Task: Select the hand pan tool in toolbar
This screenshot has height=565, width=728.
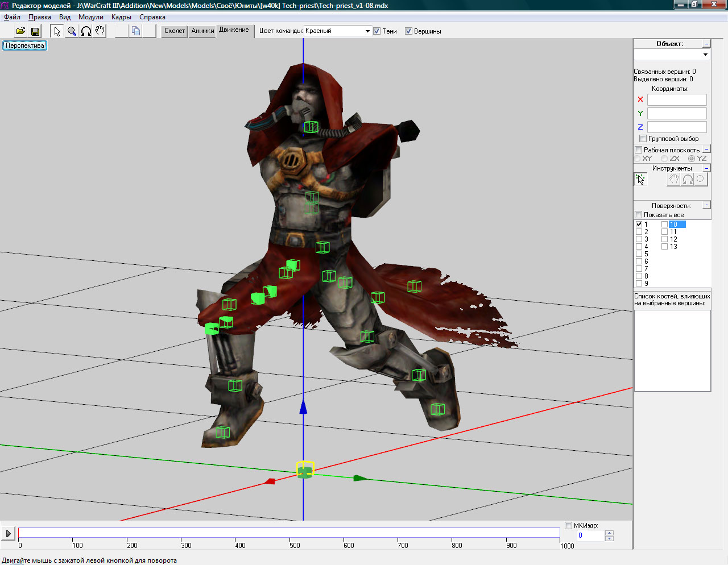Action: [100, 31]
